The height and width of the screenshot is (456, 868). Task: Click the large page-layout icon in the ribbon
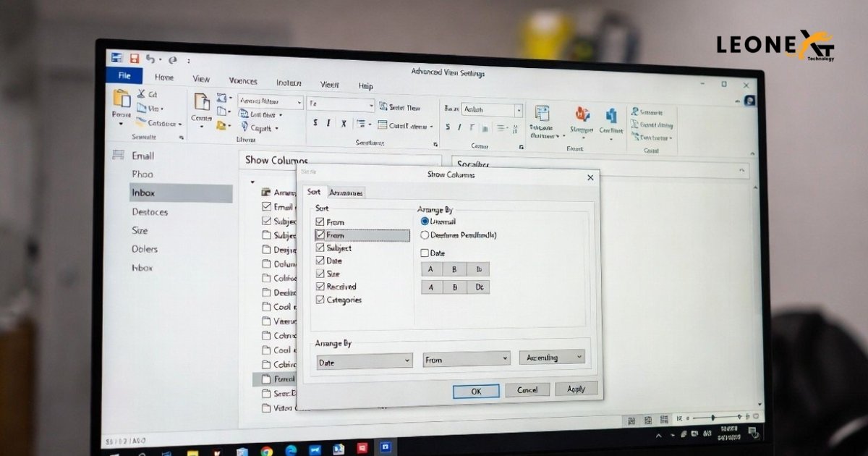click(542, 113)
